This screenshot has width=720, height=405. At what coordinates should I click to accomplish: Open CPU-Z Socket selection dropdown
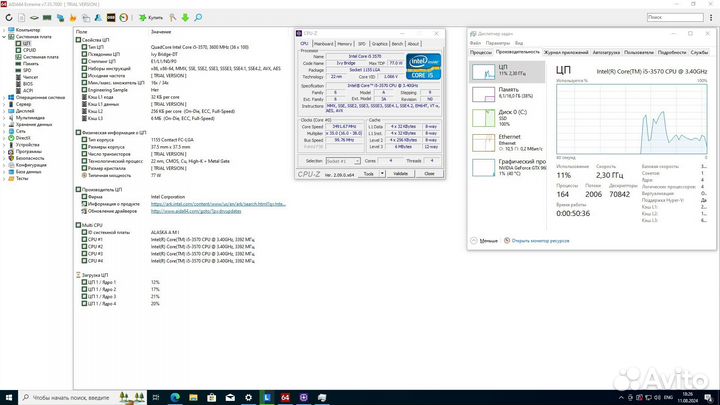tap(343, 161)
